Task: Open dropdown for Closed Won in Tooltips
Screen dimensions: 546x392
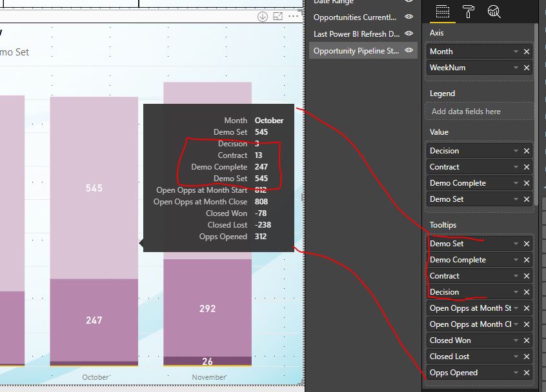Action: [516, 340]
